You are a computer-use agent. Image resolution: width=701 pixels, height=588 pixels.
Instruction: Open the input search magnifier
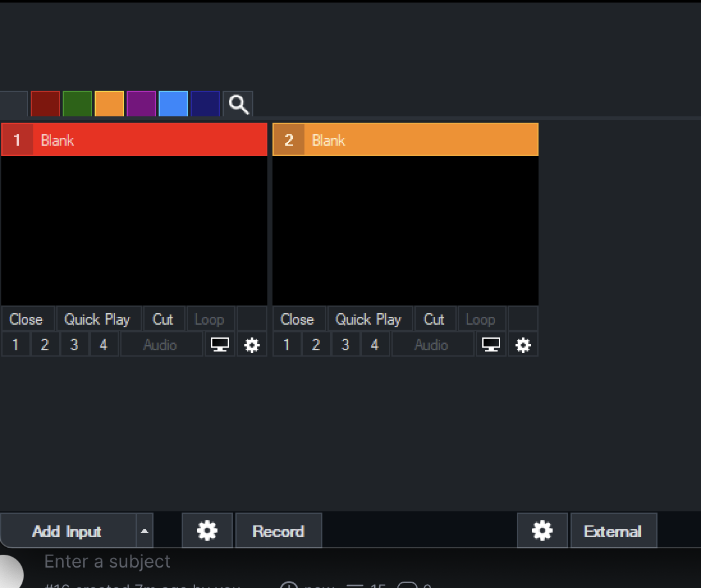[x=239, y=104]
